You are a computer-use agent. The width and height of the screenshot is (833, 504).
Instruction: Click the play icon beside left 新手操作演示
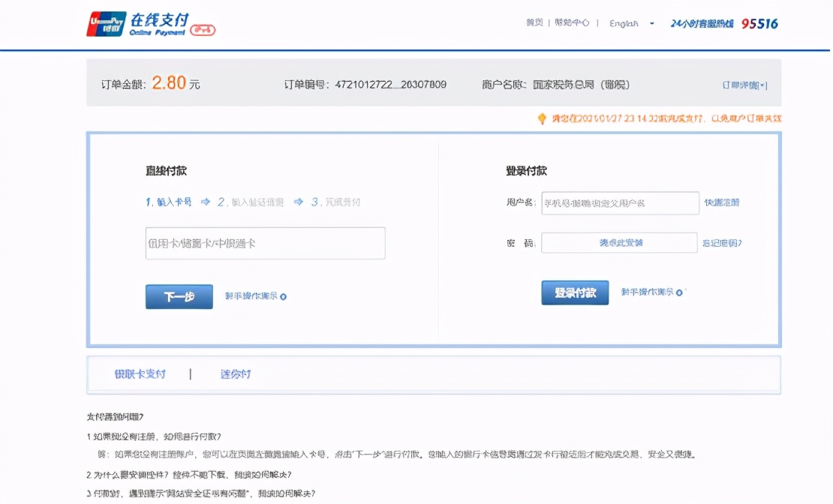[281, 295]
